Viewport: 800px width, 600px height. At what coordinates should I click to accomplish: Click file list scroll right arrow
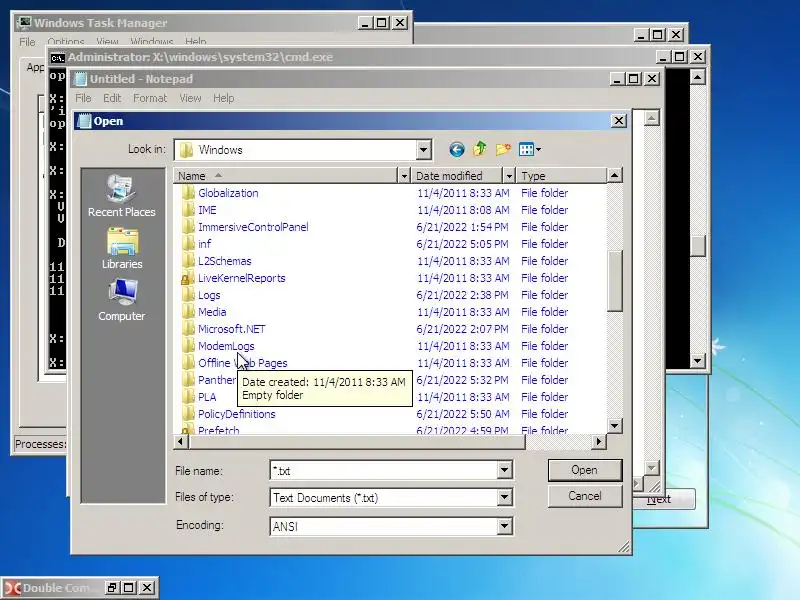click(599, 442)
